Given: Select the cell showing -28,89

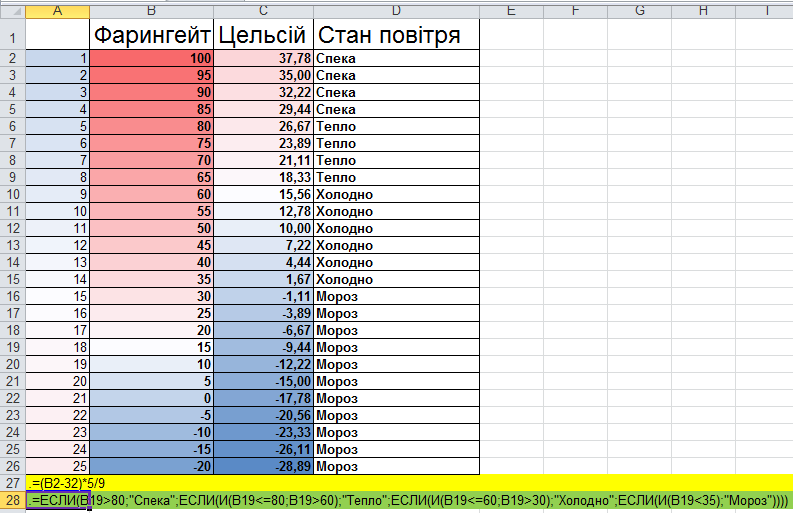Looking at the screenshot, I should [263, 466].
